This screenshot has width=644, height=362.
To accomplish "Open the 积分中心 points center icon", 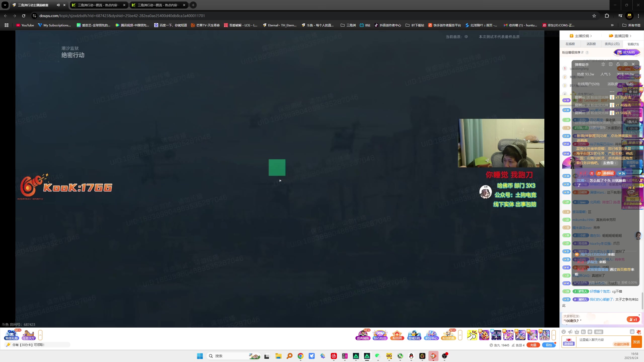I will tap(431, 335).
